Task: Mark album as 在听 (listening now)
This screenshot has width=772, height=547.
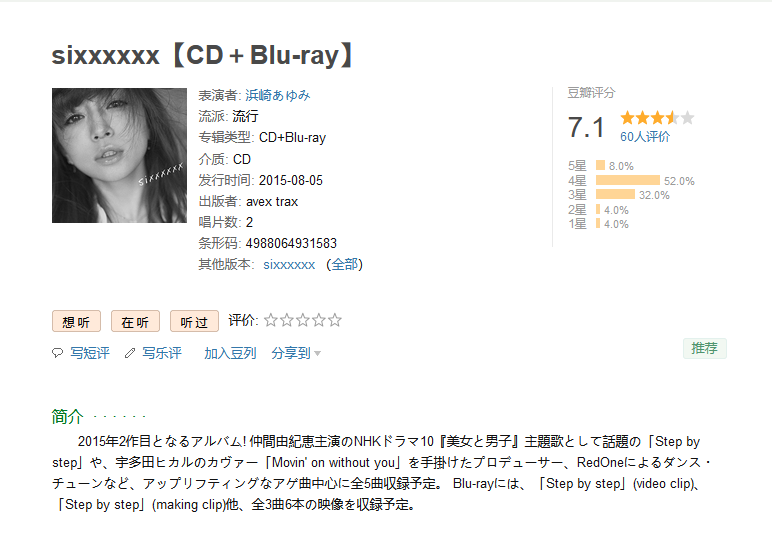Action: 135,321
